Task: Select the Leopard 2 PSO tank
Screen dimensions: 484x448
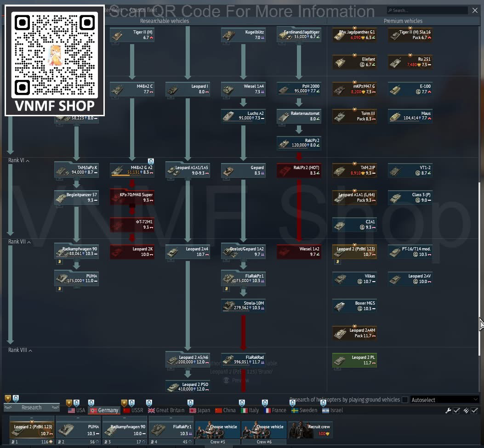Action: point(188,386)
